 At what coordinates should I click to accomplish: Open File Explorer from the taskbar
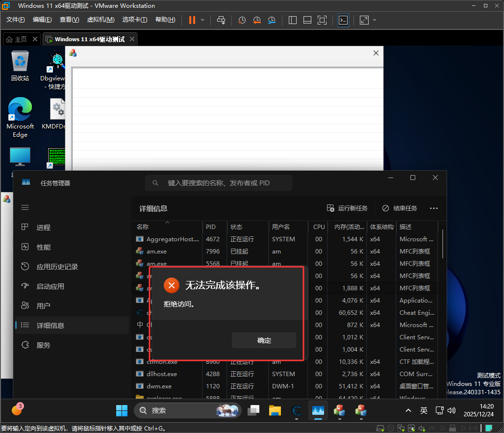click(275, 410)
